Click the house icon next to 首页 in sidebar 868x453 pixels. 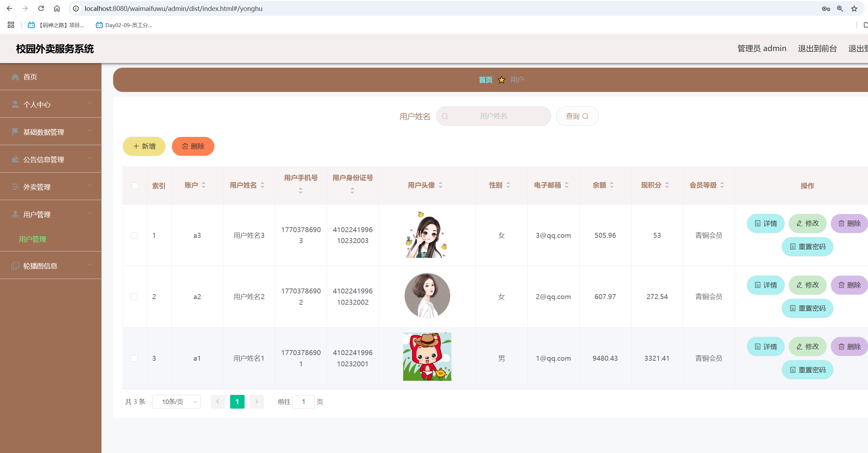point(15,77)
